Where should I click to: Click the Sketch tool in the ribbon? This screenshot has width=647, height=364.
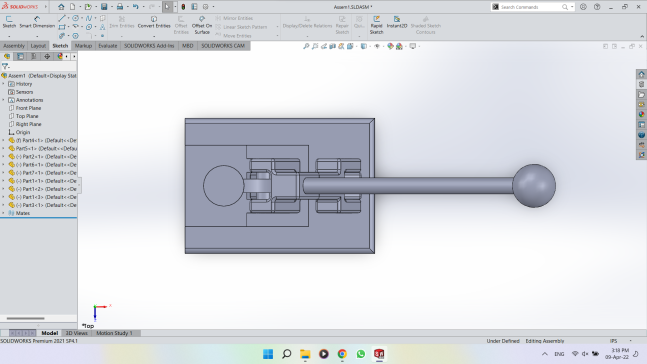click(x=9, y=22)
